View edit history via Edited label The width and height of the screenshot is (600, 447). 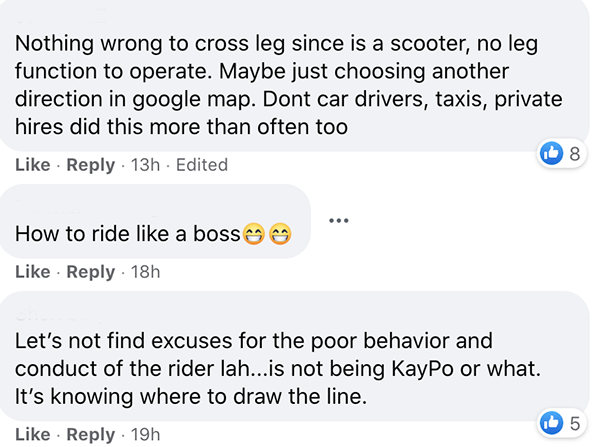click(x=202, y=165)
